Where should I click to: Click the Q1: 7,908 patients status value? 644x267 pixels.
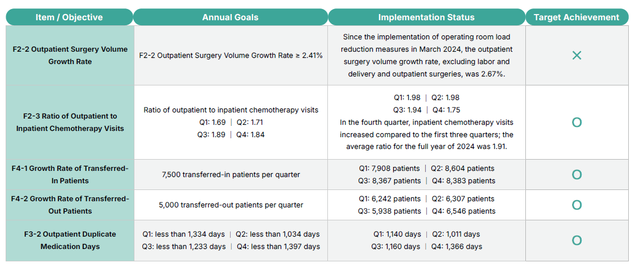coord(389,169)
